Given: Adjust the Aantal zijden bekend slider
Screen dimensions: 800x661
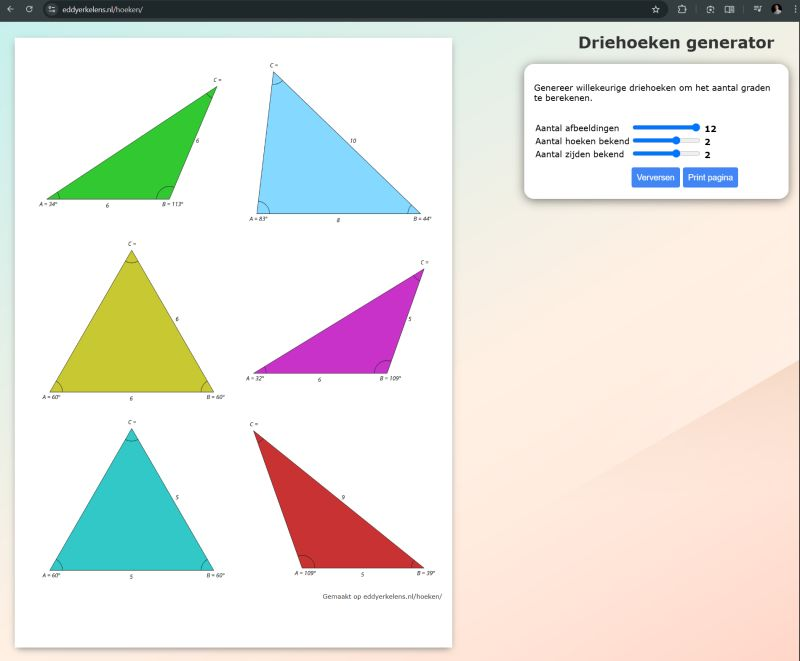Looking at the screenshot, I should click(x=666, y=154).
